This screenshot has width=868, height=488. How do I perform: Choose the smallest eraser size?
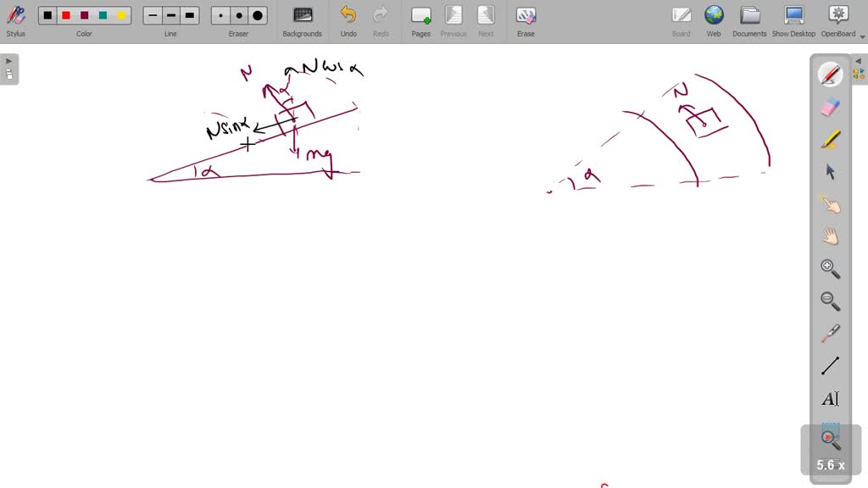pos(221,15)
